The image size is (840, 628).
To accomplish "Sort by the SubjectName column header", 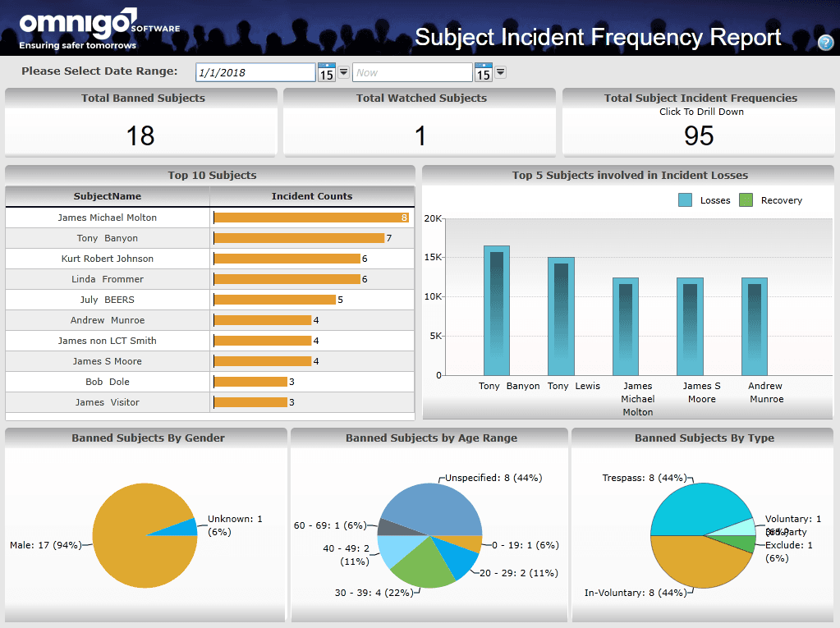I will coord(108,196).
